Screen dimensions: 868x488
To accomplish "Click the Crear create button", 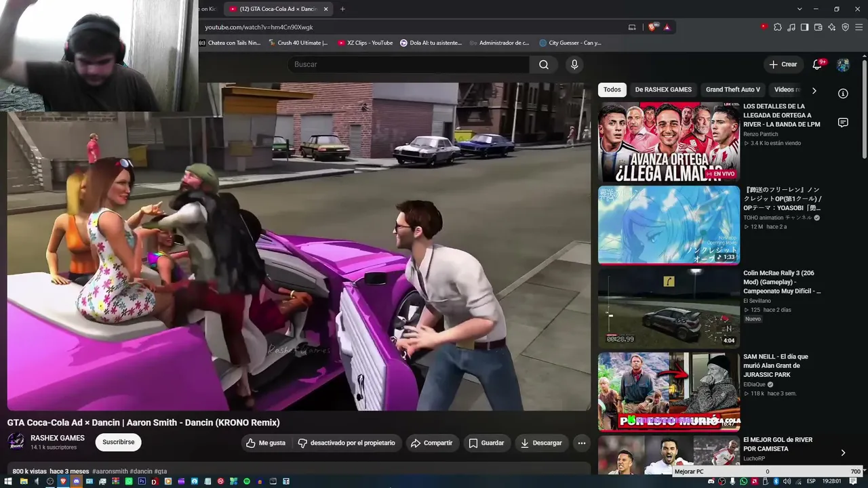I will pyautogui.click(x=783, y=64).
